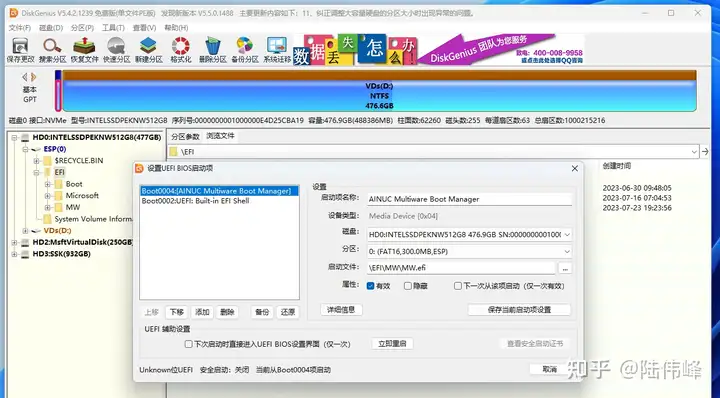
Task: Click 保存当前启动项设置 save button
Action: (519, 310)
